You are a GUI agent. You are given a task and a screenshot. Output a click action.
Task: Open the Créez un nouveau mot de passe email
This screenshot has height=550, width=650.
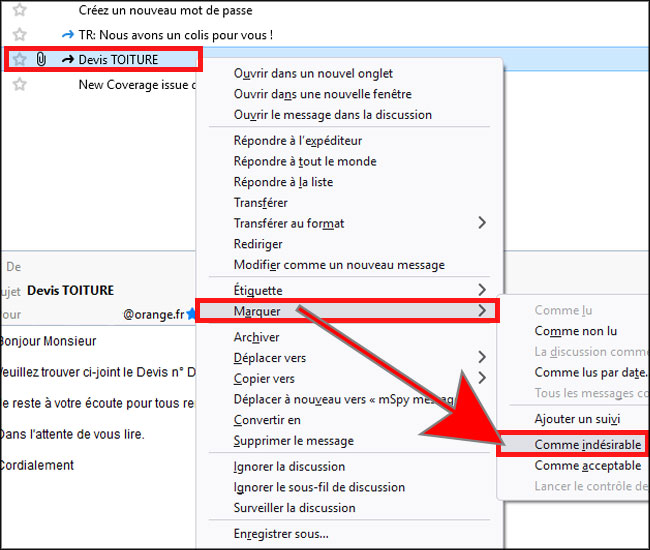pyautogui.click(x=165, y=10)
